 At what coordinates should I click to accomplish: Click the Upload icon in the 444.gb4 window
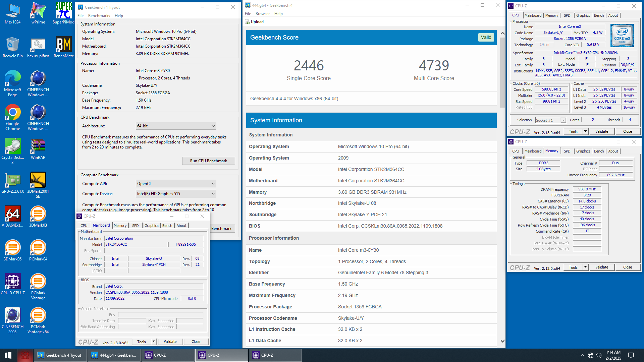point(247,22)
